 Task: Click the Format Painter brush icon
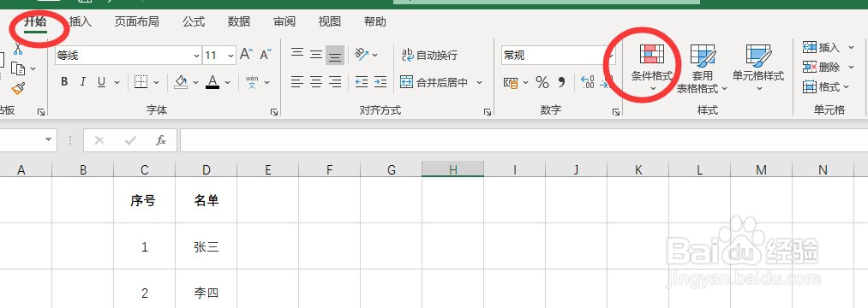click(x=18, y=88)
